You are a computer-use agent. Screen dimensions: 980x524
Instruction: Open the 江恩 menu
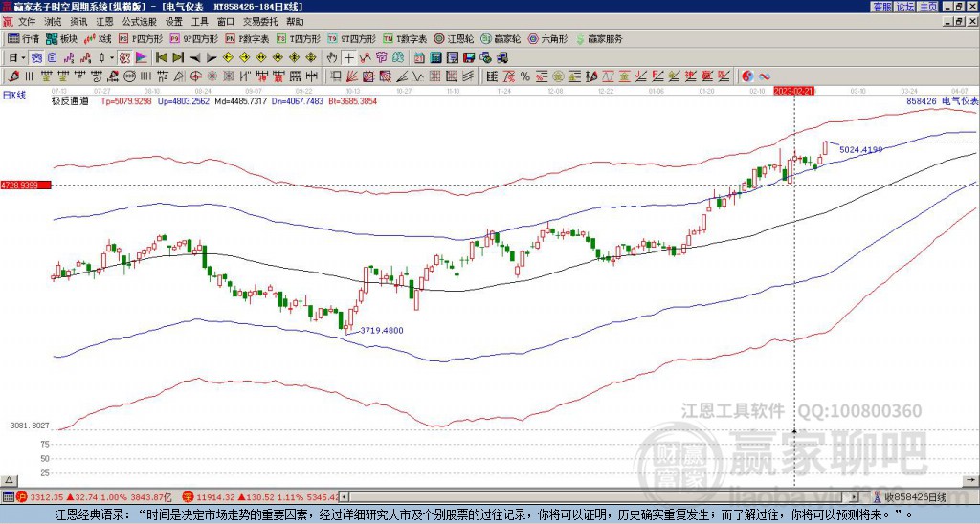click(x=104, y=22)
